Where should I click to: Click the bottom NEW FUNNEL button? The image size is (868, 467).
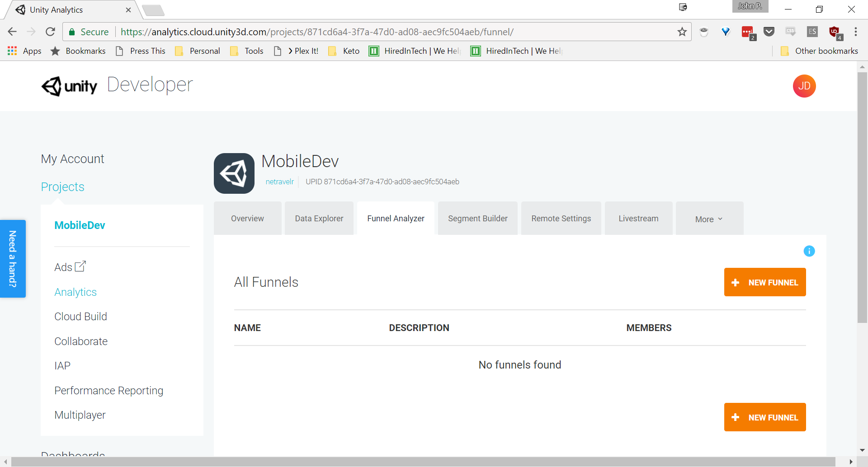(765, 417)
